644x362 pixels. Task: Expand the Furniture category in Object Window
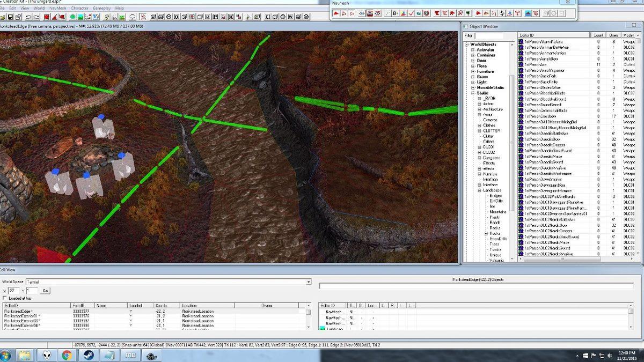coord(473,71)
